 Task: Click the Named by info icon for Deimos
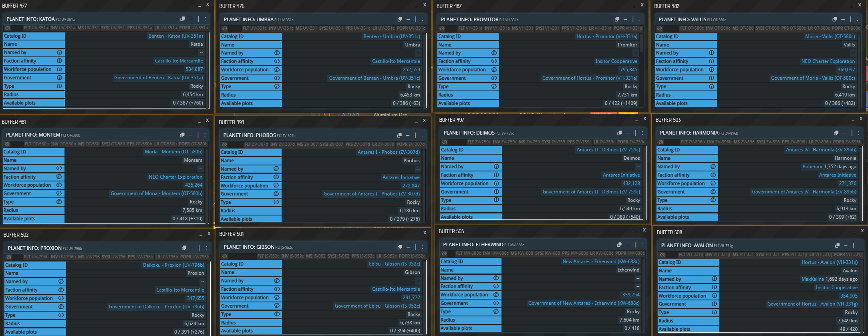(x=496, y=167)
